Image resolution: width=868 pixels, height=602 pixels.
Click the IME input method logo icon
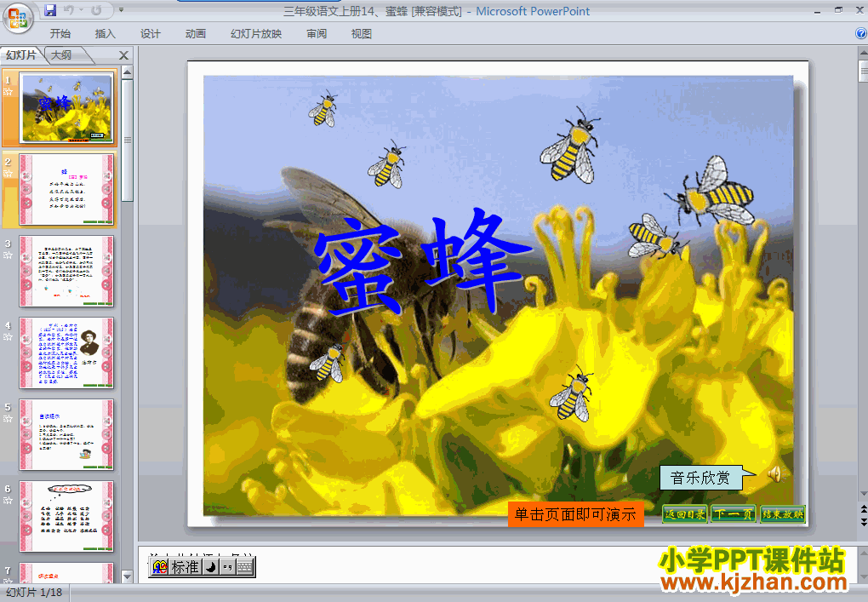(160, 567)
